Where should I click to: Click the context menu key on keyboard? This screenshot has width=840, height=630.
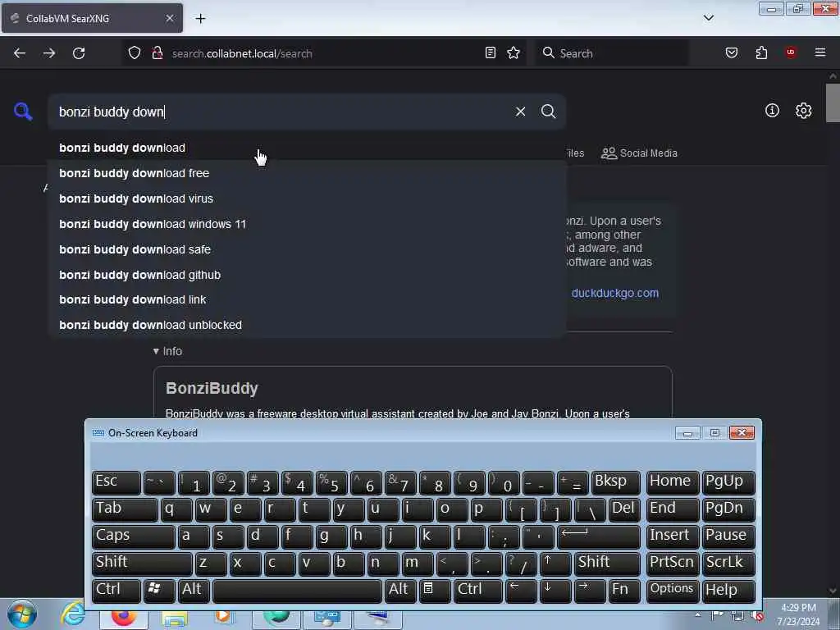pyautogui.click(x=434, y=590)
